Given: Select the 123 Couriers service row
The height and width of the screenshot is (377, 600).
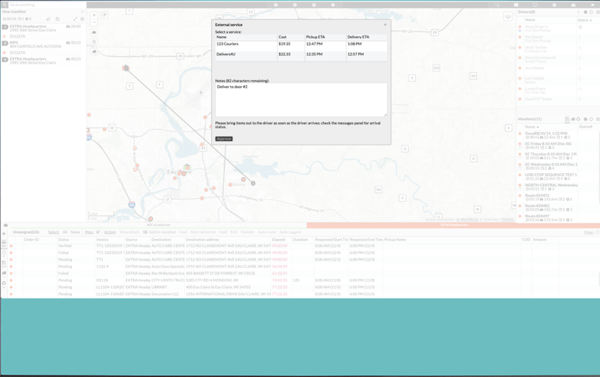Looking at the screenshot, I should coord(301,46).
